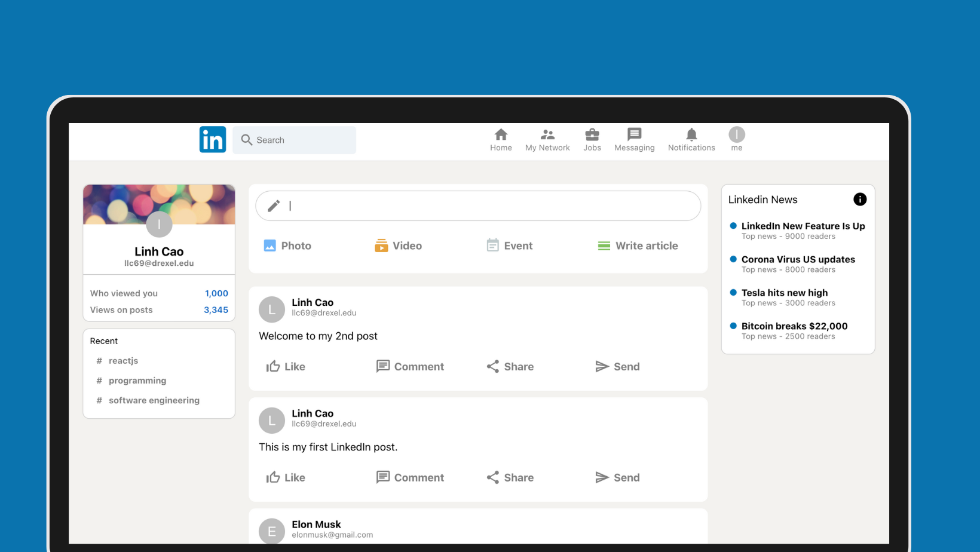Click the pencil icon in post box
Screen dimensions: 980x552
coord(274,206)
